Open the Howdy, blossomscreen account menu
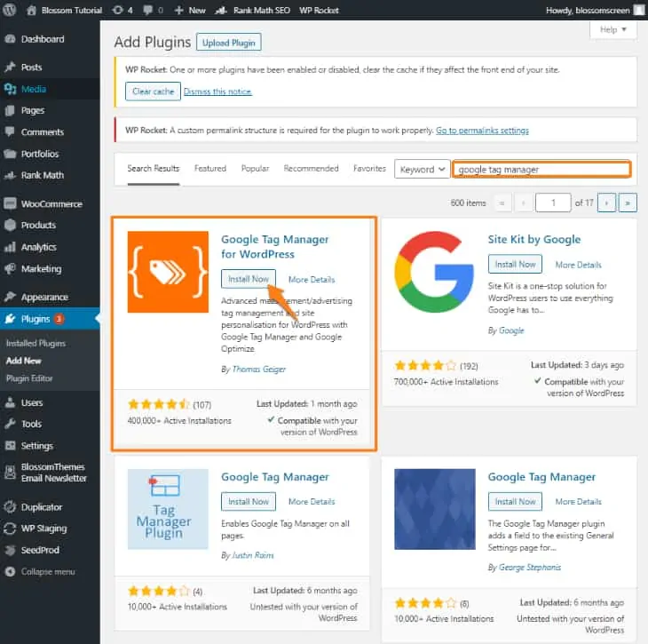Viewport: 648px width, 644px height. pyautogui.click(x=595, y=11)
